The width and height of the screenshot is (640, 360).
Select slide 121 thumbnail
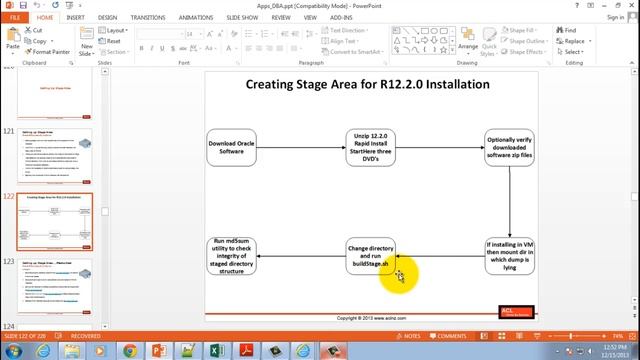coord(55,156)
